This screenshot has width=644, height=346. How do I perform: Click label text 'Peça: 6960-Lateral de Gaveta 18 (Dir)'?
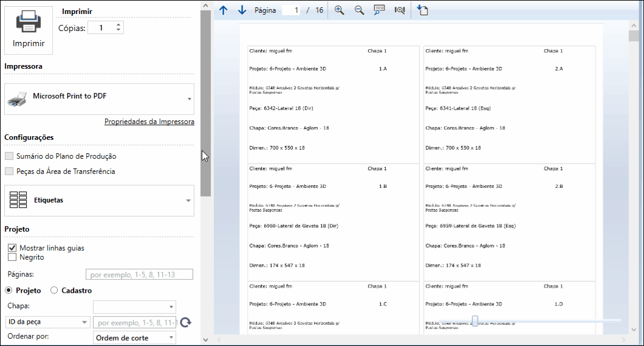293,226
